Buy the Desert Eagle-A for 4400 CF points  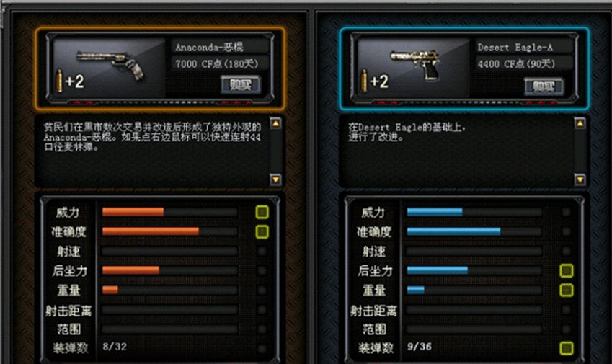pyautogui.click(x=544, y=86)
